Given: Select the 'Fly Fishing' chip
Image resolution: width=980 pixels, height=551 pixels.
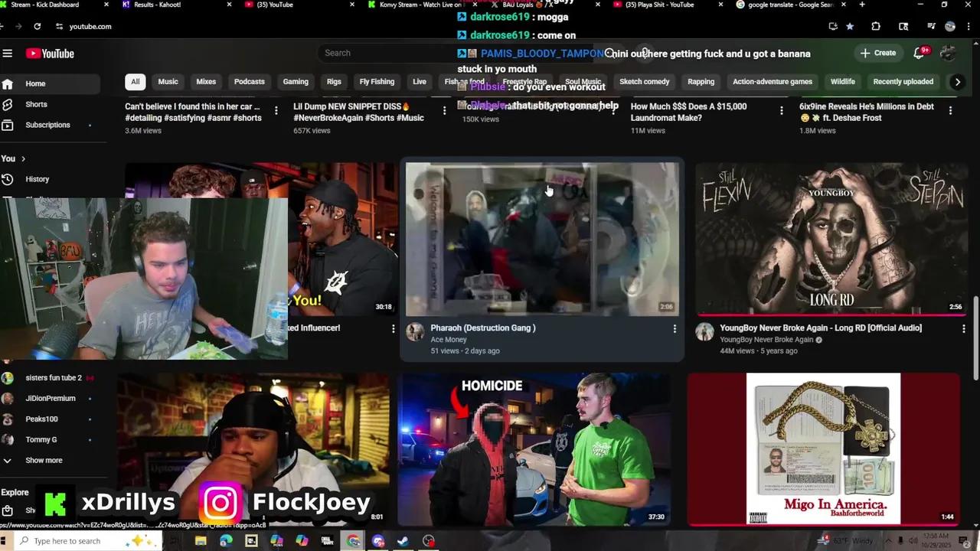Looking at the screenshot, I should click(377, 82).
